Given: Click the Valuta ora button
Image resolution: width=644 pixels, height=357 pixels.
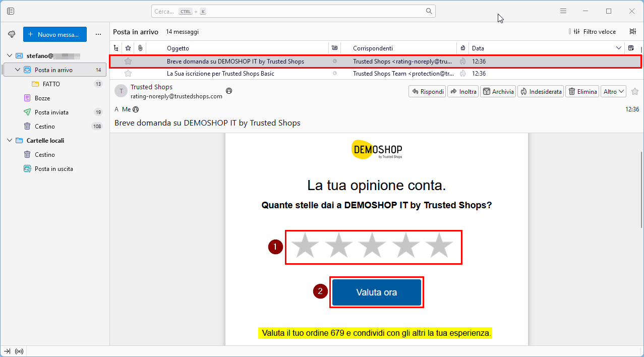Looking at the screenshot, I should 377,292.
